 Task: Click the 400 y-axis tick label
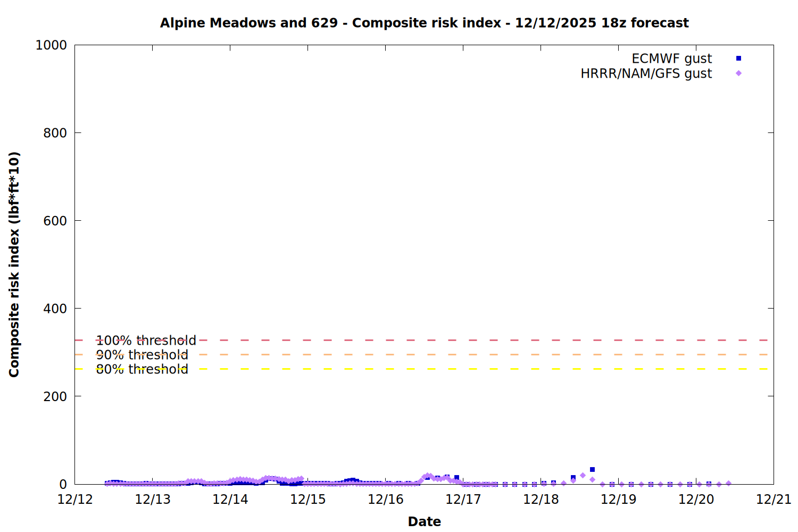[x=55, y=309]
